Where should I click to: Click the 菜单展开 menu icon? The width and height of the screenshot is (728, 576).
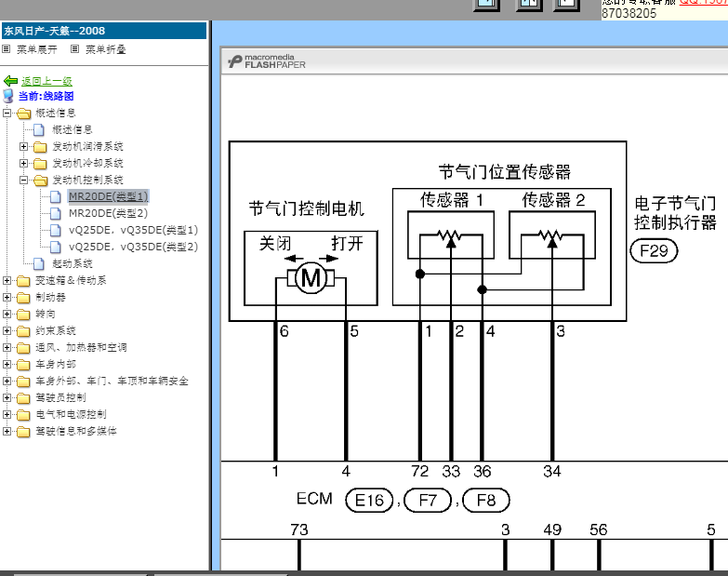7,48
